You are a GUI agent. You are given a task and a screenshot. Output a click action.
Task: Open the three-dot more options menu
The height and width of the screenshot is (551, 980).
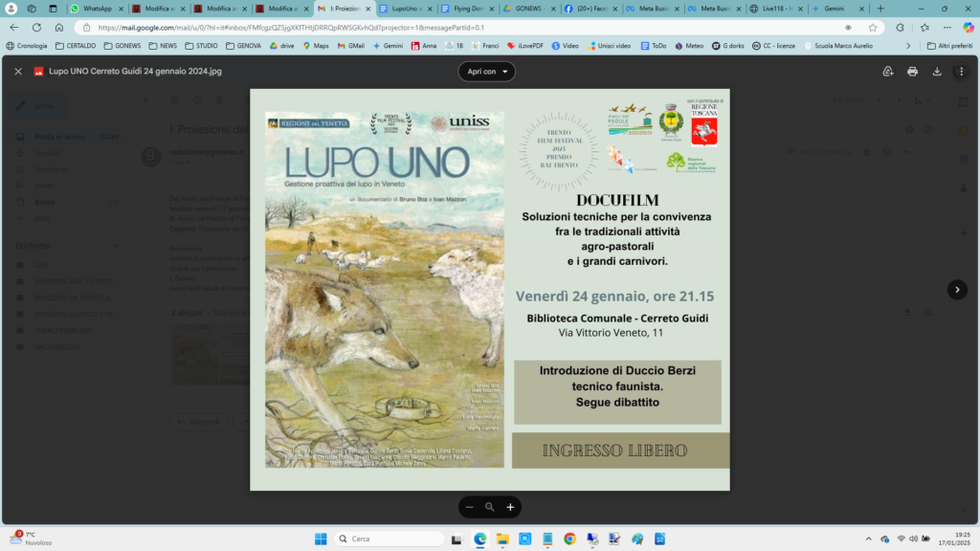point(961,72)
